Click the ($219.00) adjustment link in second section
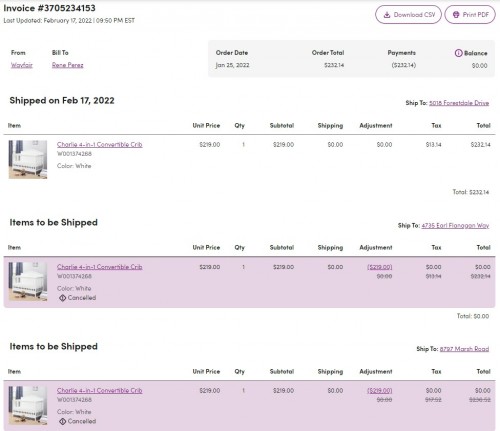Image resolution: width=500 pixels, height=431 pixels. tap(380, 267)
